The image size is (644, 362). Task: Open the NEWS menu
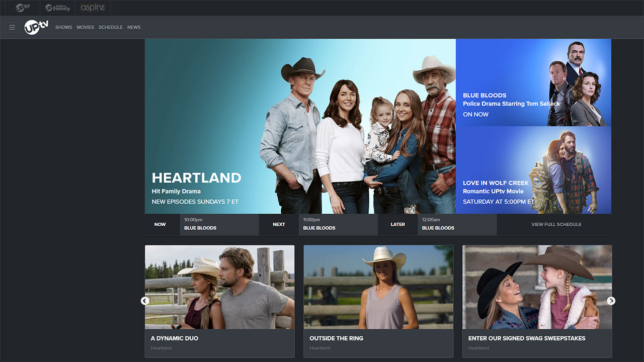pyautogui.click(x=134, y=27)
